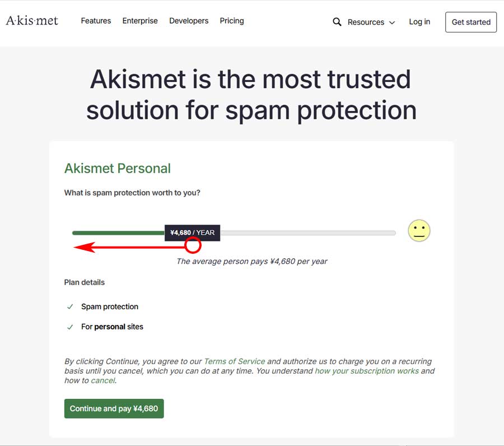Click the checkmark beside Spam protection
Viewport: 504px width, 446px height.
point(69,307)
